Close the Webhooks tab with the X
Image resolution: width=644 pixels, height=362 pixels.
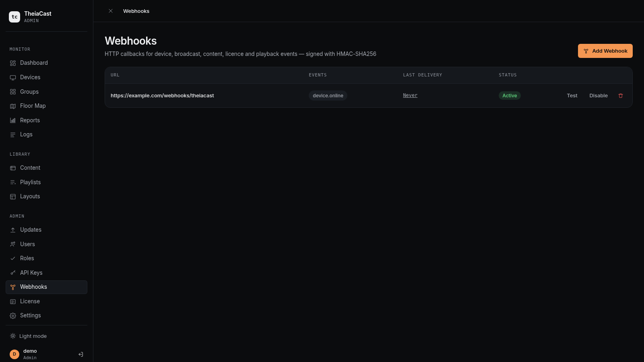coord(111,11)
